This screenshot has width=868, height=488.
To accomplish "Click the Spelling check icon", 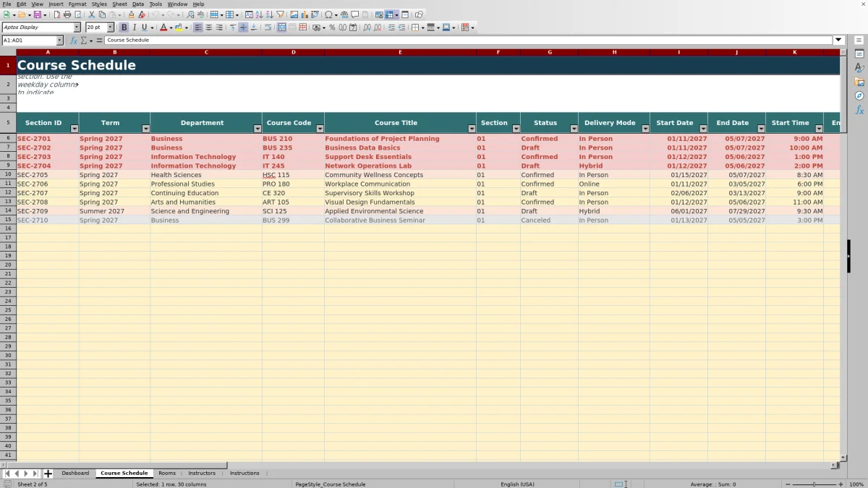I will coord(200,14).
